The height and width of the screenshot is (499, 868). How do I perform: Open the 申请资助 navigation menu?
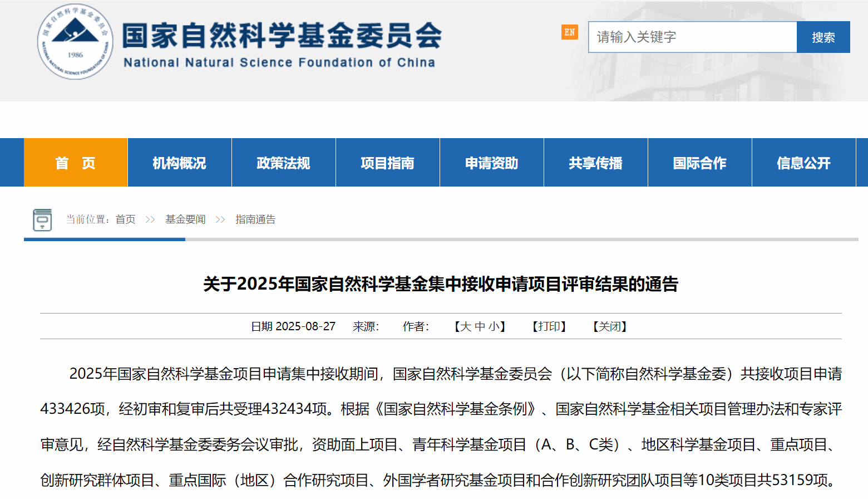pyautogui.click(x=492, y=163)
